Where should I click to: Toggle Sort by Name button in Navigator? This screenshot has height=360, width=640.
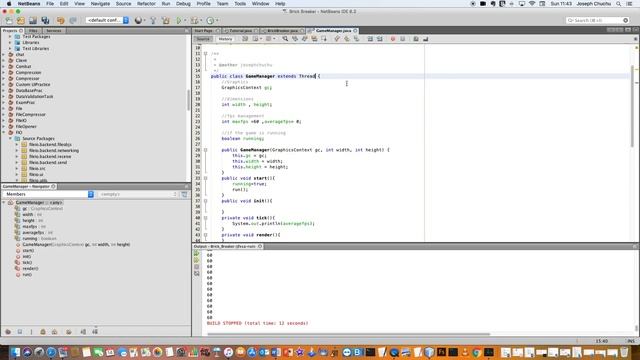pyautogui.click(x=83, y=332)
